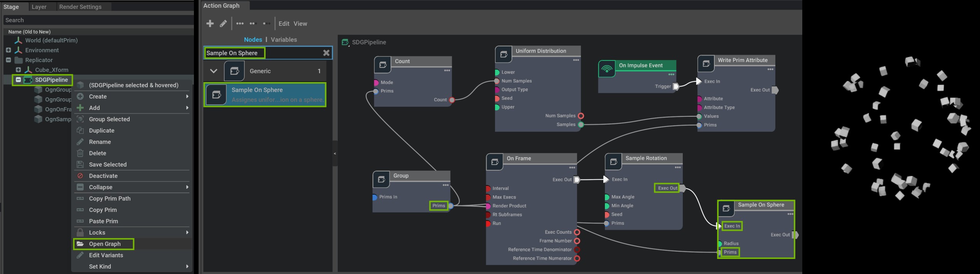Click the Uniform Distribution node icon

[503, 54]
